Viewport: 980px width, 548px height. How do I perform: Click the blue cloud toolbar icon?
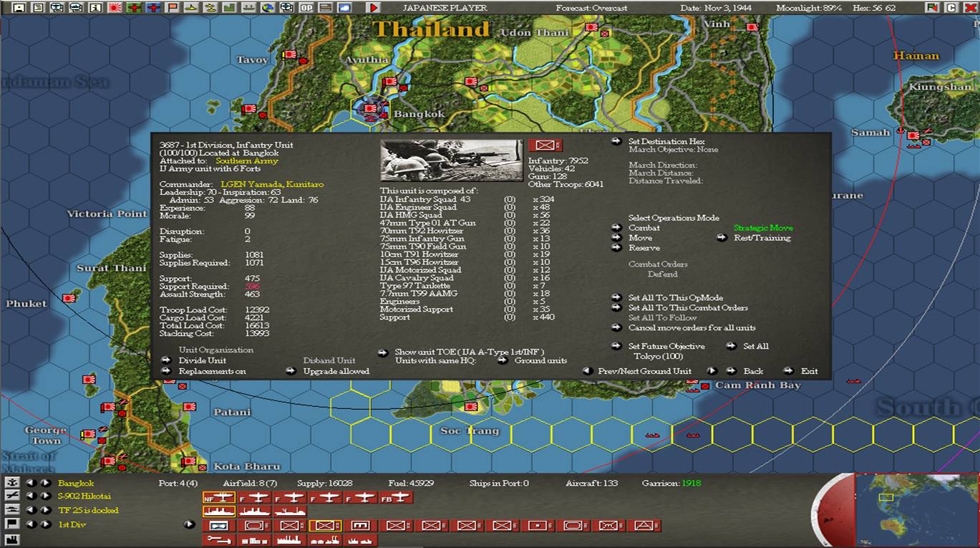[x=344, y=8]
